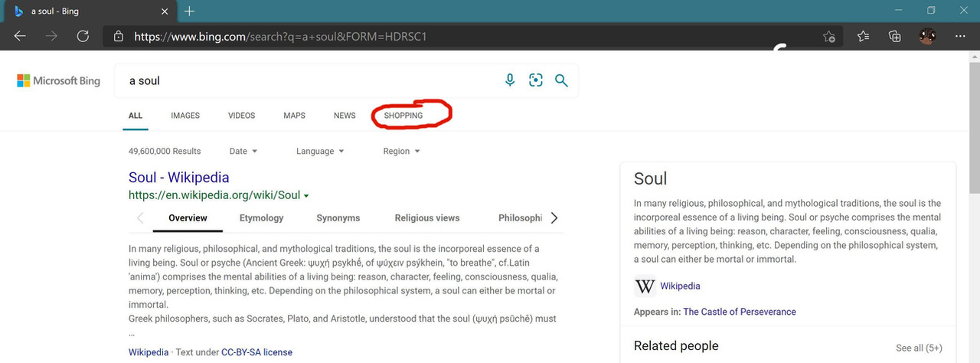Open the Favorites list icon

tap(863, 36)
